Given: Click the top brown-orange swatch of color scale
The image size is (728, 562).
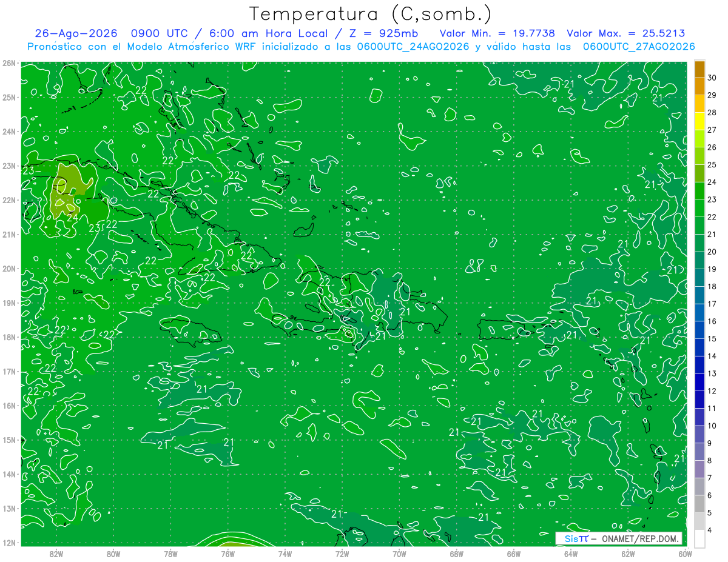Looking at the screenshot, I should tap(699, 69).
